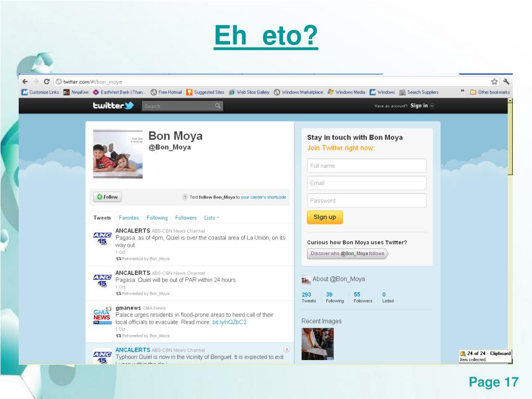
Task: Expand the Lists dropdown tab
Action: 212,218
